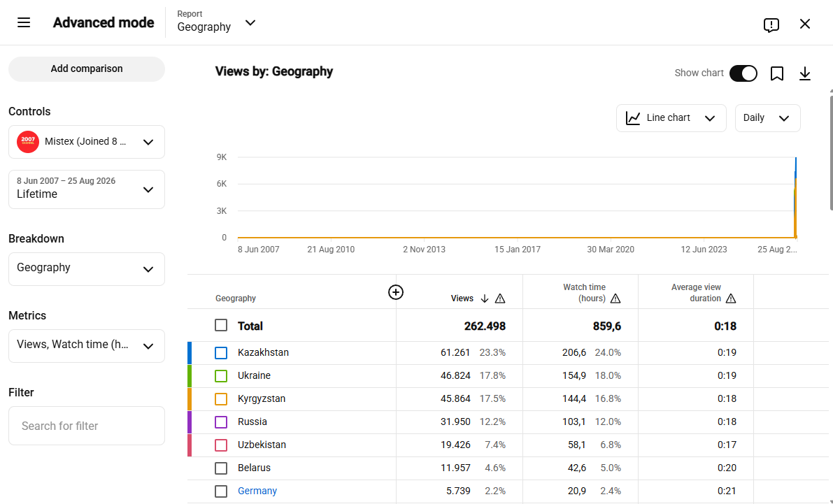Open the Report Geography selector
833x504 pixels.
(217, 22)
